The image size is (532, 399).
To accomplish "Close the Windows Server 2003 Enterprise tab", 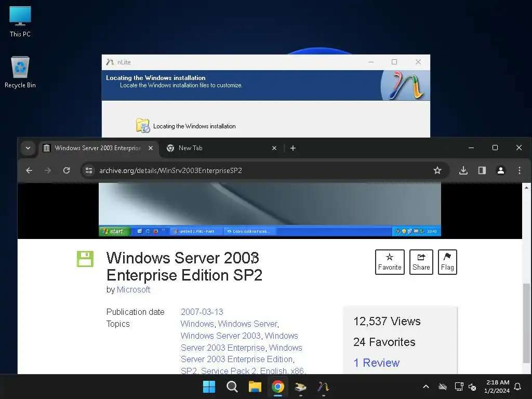I will tap(151, 148).
